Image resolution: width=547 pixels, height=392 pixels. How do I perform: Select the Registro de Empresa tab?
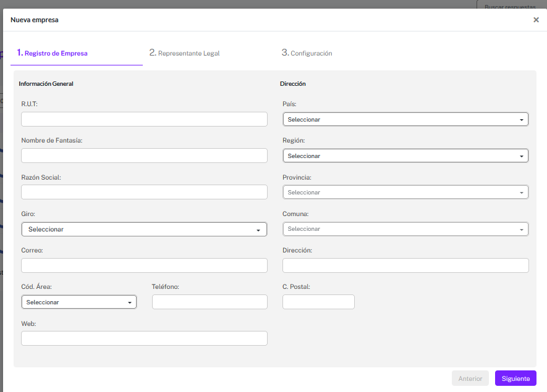click(52, 53)
